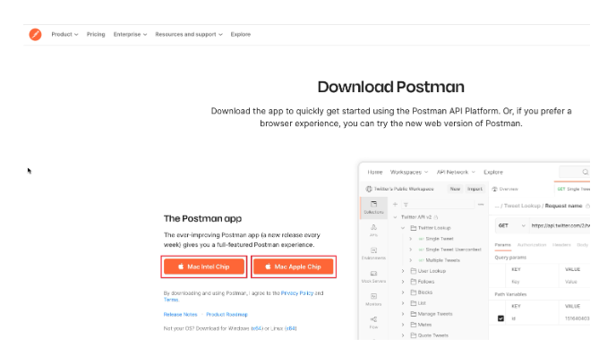Expand the Blocks folder
Image resolution: width=616 pixels, height=364 pixels.
click(x=403, y=292)
